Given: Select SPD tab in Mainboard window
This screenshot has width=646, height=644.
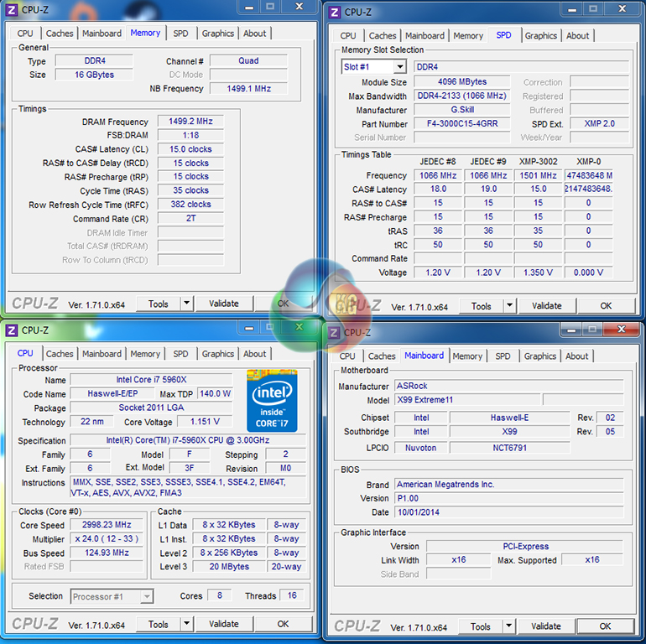Looking at the screenshot, I should click(503, 356).
